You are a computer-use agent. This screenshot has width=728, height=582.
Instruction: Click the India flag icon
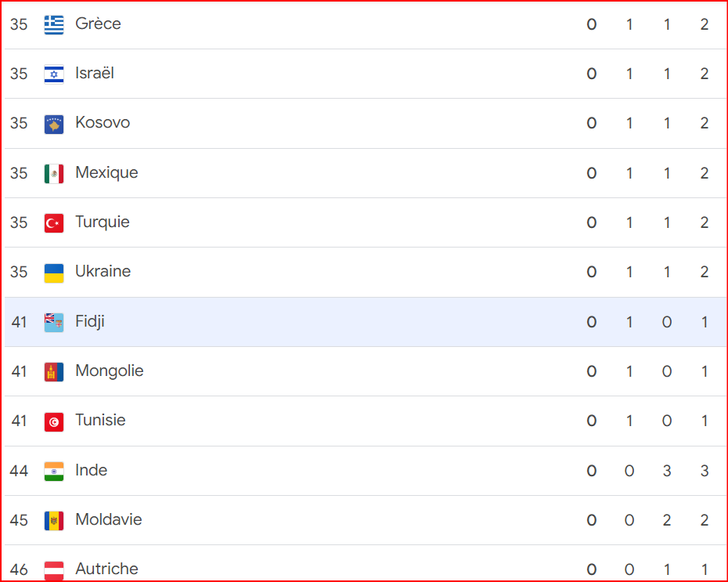point(54,472)
